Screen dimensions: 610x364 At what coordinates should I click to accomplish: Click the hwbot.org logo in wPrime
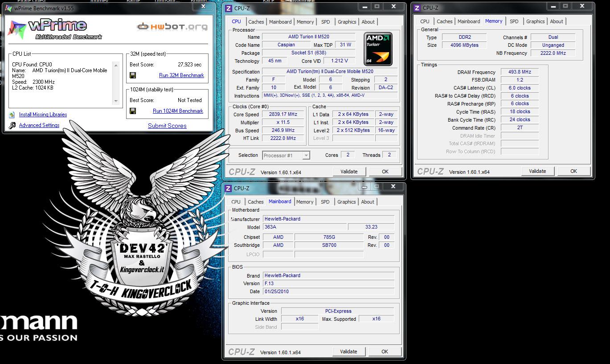(x=172, y=27)
